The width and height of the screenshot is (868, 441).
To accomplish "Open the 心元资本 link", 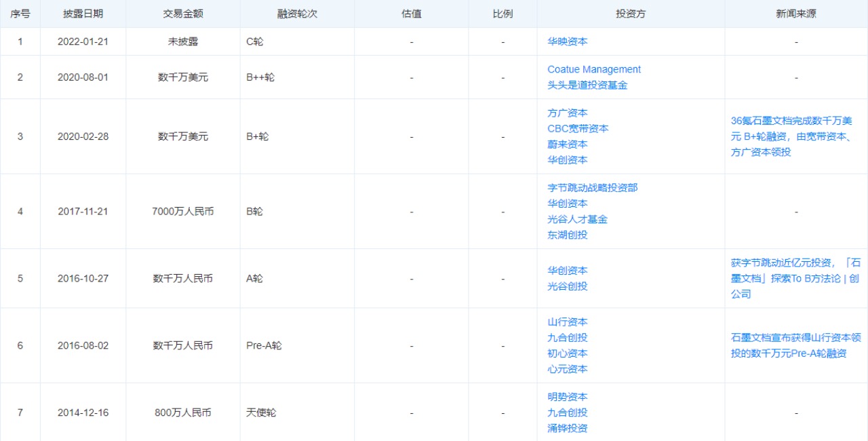I will coord(568,369).
